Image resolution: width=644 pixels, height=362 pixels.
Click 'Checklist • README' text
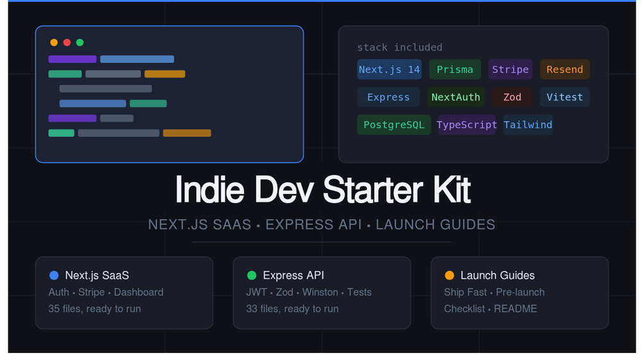pyautogui.click(x=490, y=309)
